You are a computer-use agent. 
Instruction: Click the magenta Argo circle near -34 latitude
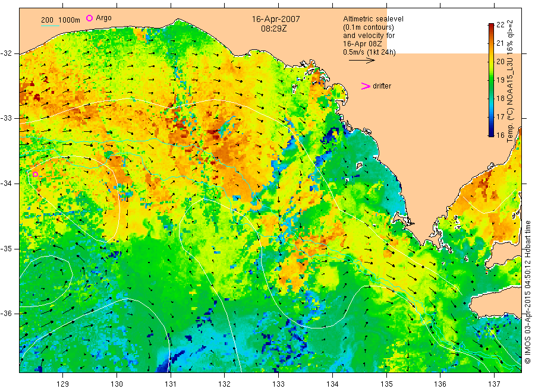35,175
